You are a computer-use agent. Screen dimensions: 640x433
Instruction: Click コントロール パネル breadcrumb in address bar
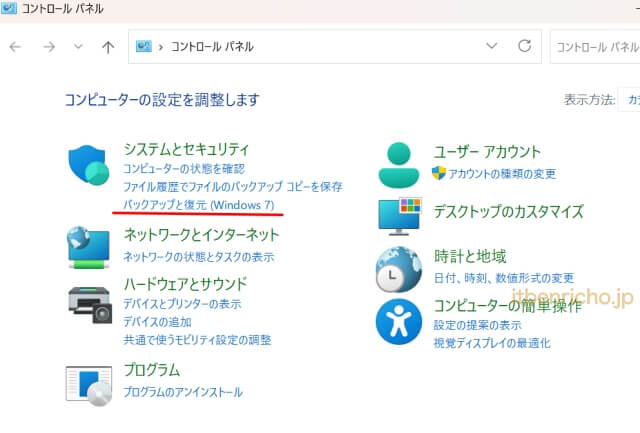[x=213, y=47]
